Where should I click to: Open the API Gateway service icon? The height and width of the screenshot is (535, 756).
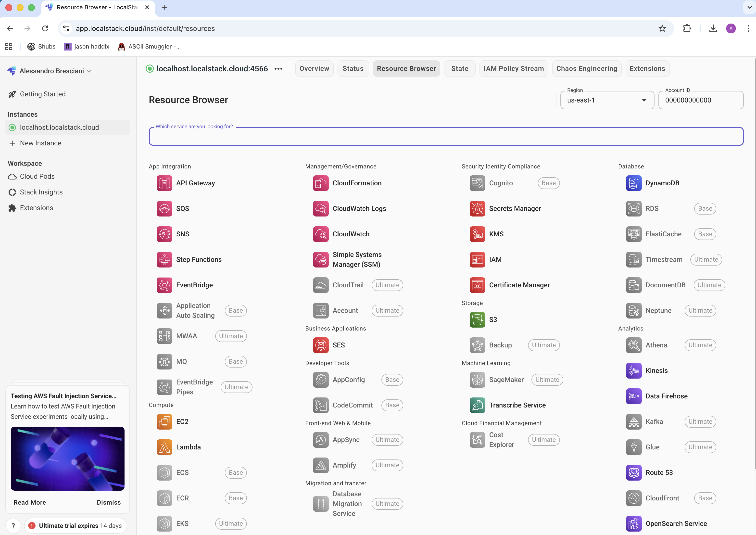tap(164, 183)
